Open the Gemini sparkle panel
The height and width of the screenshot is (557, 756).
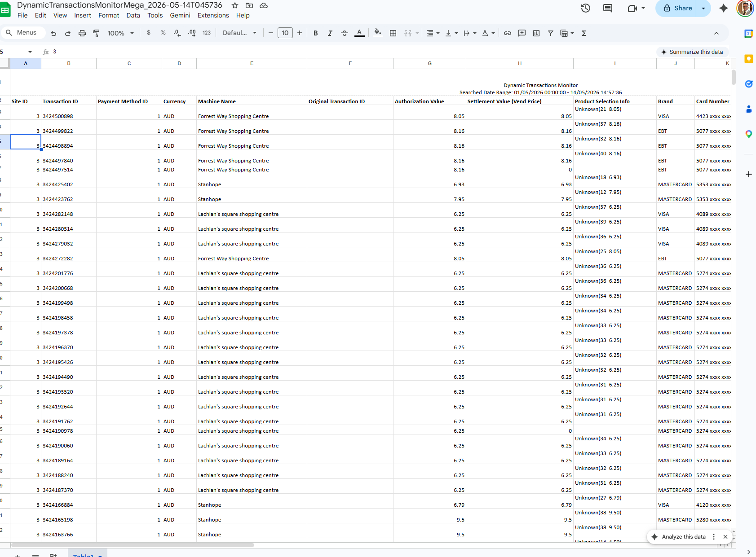click(x=724, y=8)
